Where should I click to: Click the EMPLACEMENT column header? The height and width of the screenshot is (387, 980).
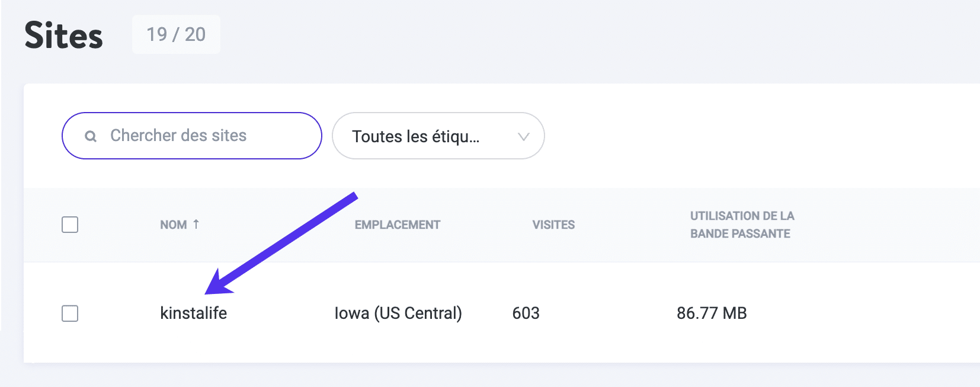click(x=398, y=225)
